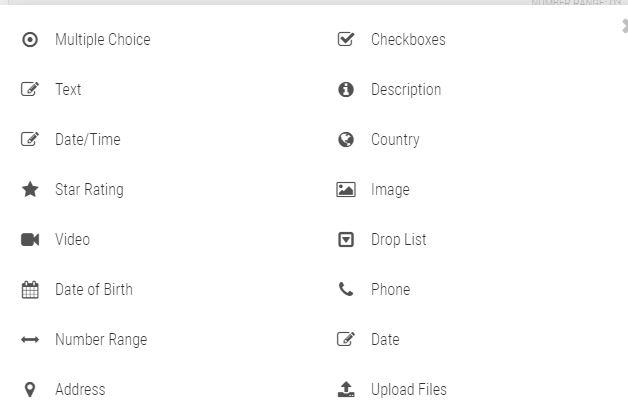The image size is (628, 413).
Task: Choose the Text field option
Action: (x=68, y=90)
